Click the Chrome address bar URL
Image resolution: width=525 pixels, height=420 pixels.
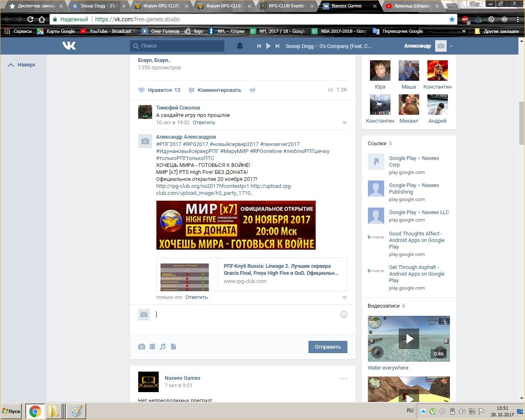pos(137,19)
